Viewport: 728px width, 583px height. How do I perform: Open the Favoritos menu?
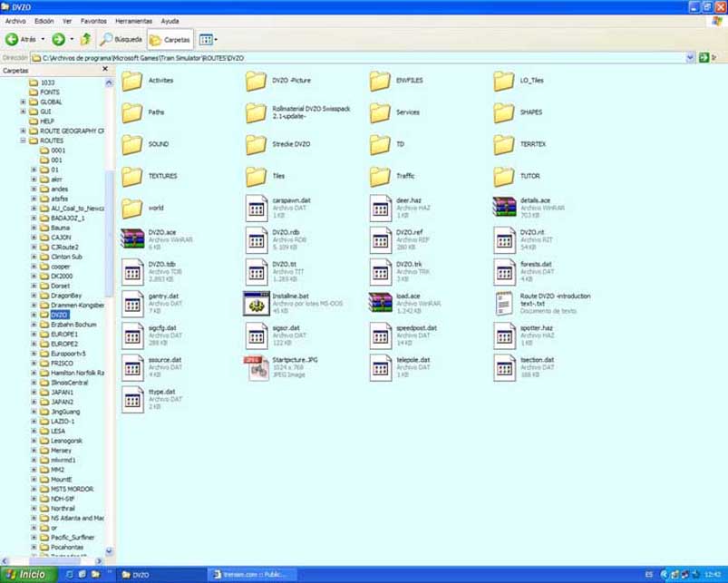93,21
